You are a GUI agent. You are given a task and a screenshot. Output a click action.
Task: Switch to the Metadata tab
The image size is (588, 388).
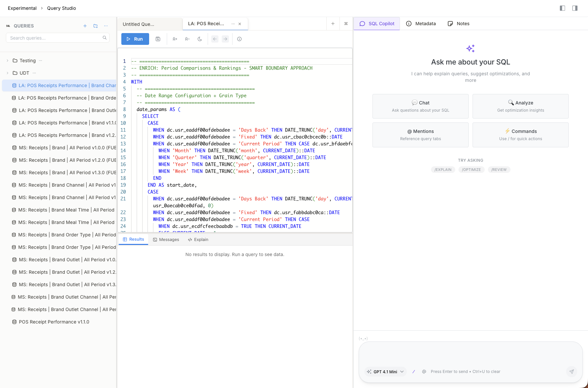421,24
